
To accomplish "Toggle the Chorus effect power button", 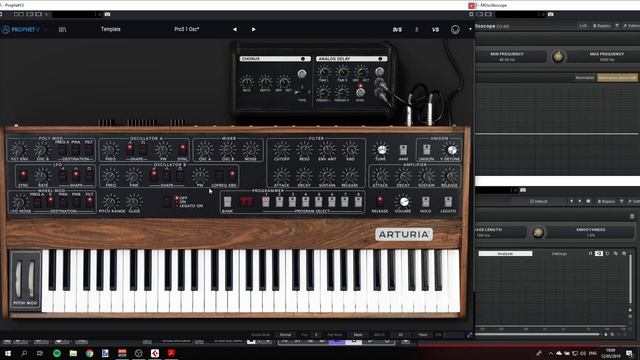I will click(303, 59).
